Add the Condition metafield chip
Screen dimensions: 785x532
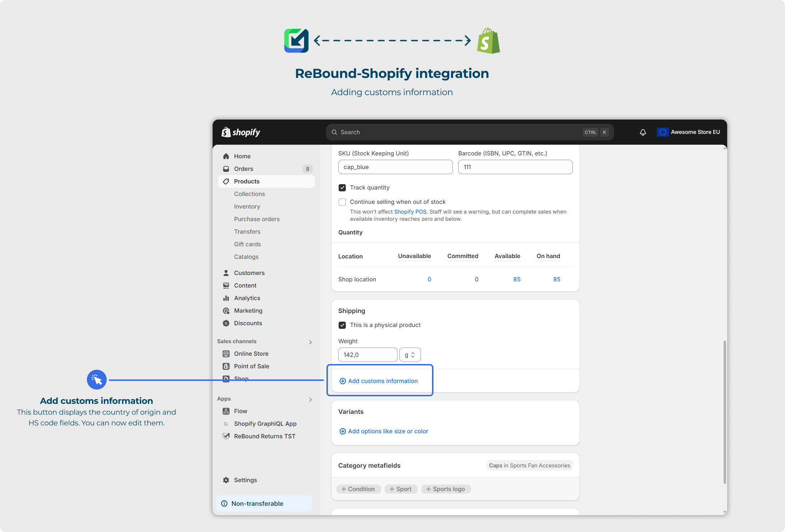(x=358, y=489)
